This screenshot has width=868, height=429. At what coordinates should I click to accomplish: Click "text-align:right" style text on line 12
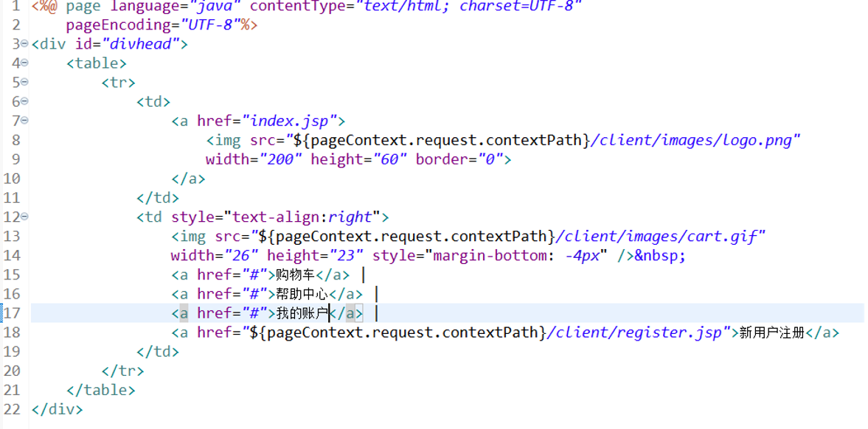(x=303, y=217)
